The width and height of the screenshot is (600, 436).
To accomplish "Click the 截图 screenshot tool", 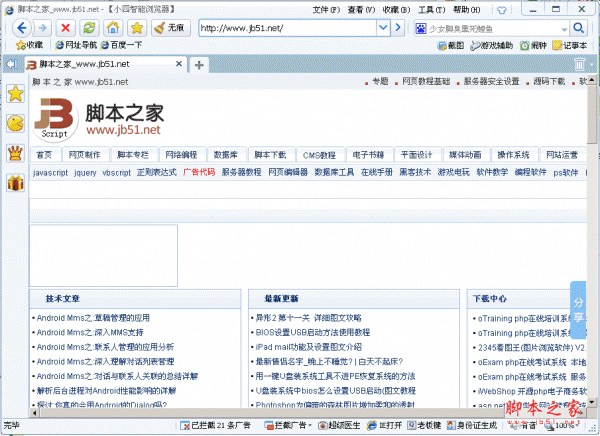I will [451, 46].
